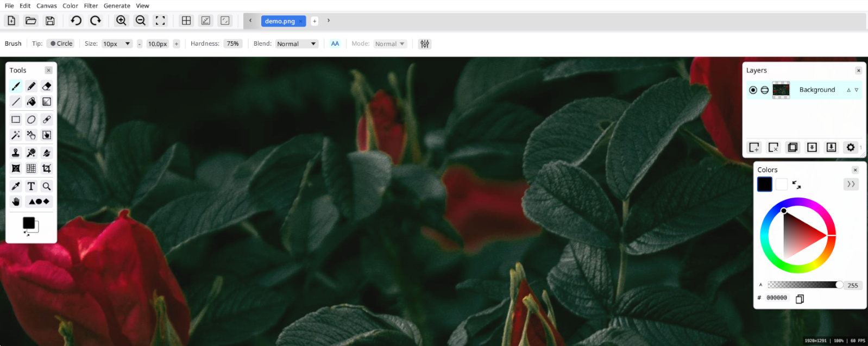Open the disabled Mode Normal dropdown
Screen dimensions: 868x346
[x=390, y=43]
